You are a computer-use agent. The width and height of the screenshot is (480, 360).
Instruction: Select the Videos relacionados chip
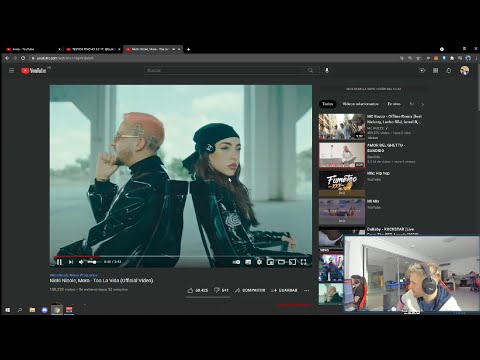pyautogui.click(x=360, y=104)
